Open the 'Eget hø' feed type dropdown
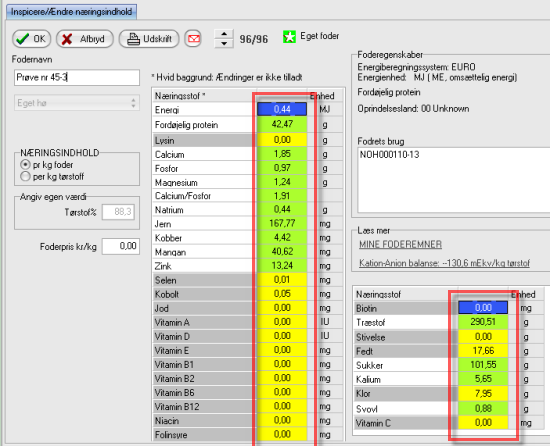 tap(77, 103)
